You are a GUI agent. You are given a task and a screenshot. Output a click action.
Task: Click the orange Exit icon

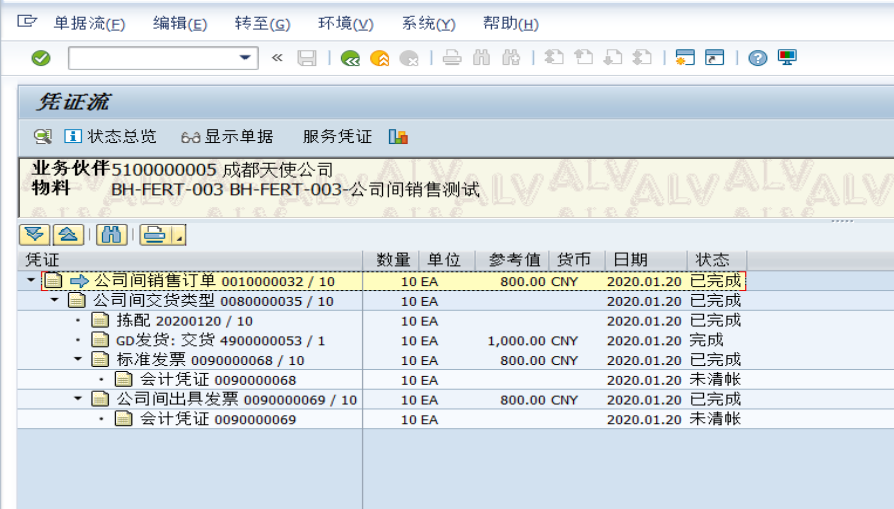click(x=380, y=58)
